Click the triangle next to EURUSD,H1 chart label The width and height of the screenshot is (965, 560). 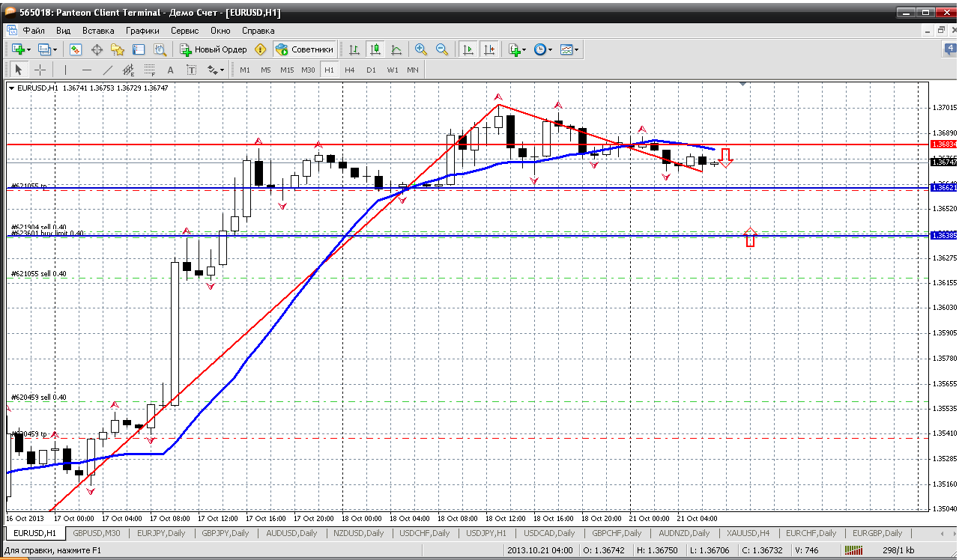pyautogui.click(x=12, y=88)
